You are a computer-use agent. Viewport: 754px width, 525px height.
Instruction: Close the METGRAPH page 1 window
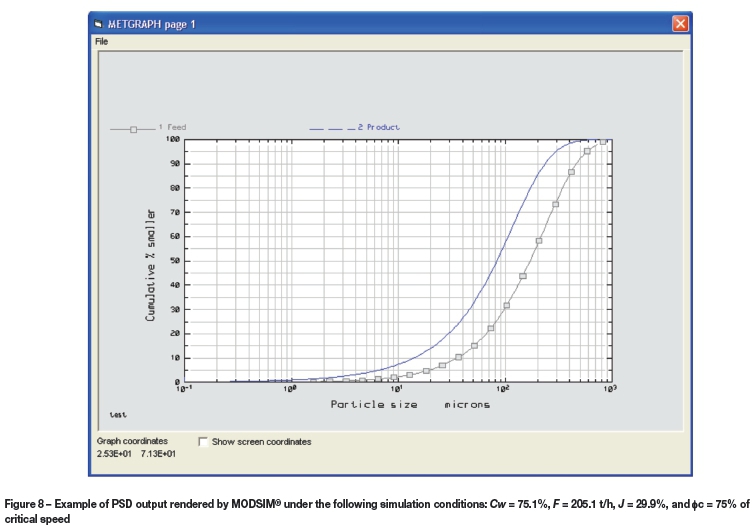click(680, 23)
